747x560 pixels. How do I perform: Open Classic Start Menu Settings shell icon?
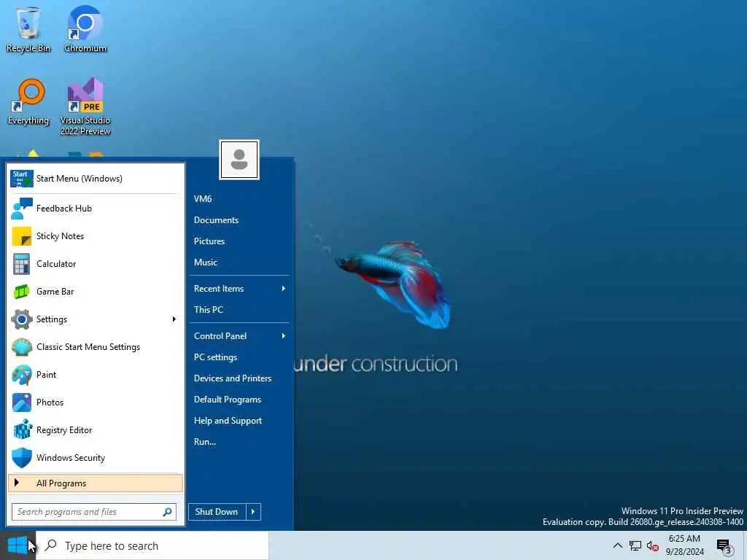coord(21,347)
